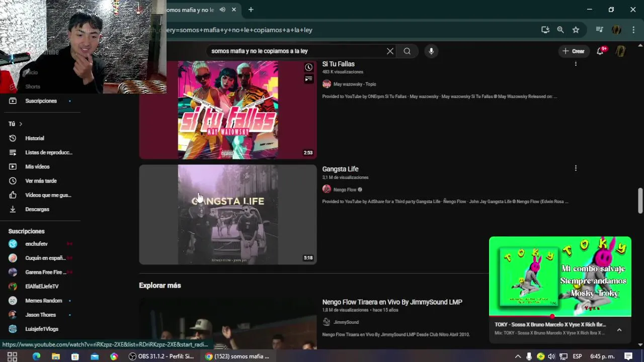Click the YouTube search magnifier button
This screenshot has height=362, width=644.
click(x=407, y=51)
